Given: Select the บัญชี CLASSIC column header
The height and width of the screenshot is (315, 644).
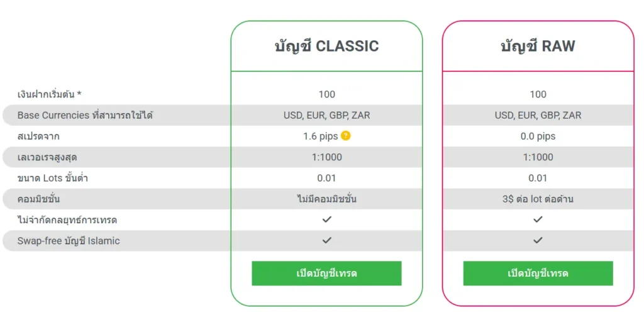Looking at the screenshot, I should 326,46.
